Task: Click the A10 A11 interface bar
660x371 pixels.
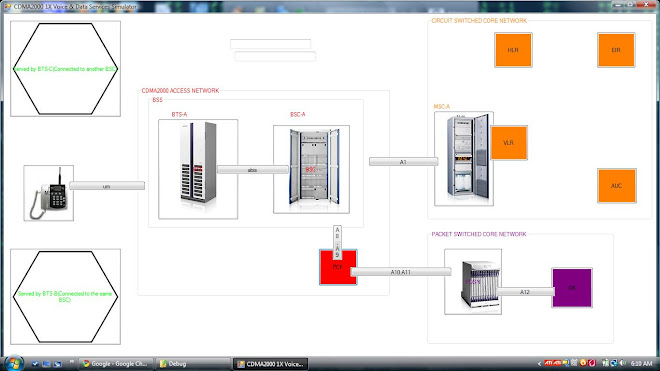Action: coord(401,272)
